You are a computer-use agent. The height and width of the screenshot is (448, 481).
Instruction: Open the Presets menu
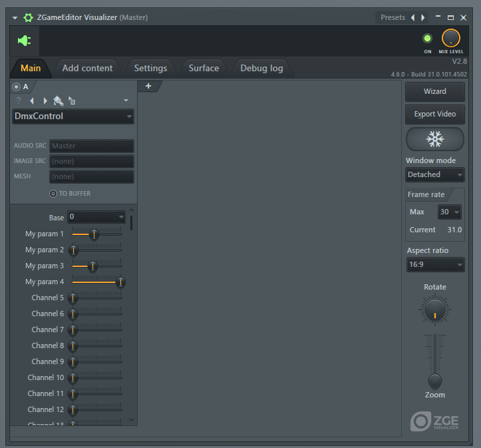point(393,17)
